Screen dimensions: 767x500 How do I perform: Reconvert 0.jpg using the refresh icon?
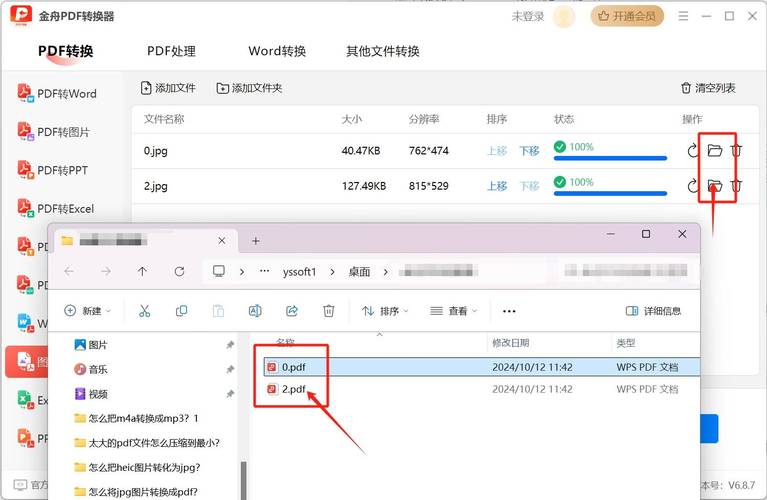point(693,151)
